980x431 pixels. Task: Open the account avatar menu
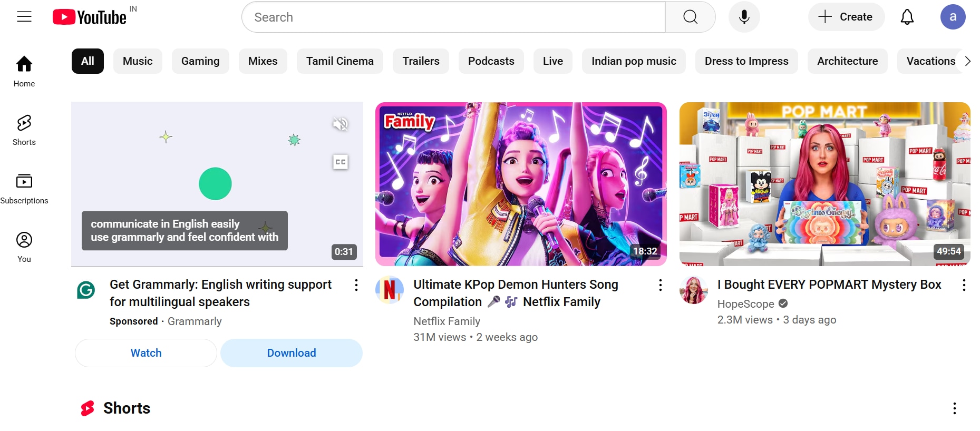point(953,17)
